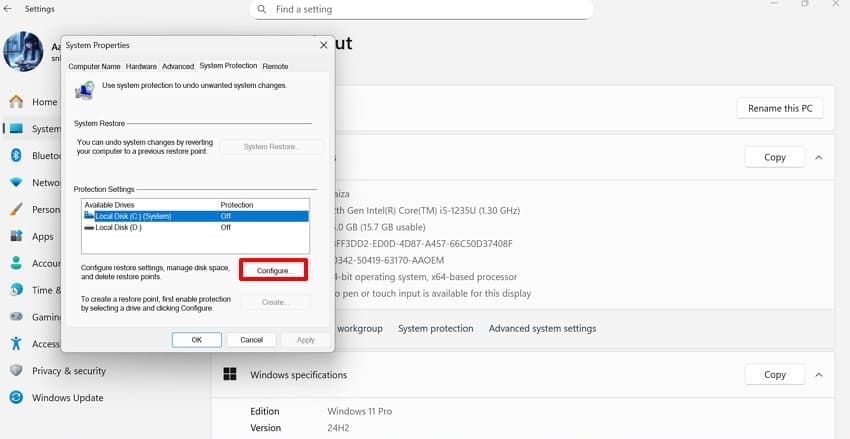This screenshot has height=439, width=850.
Task: Copy the Windows specifications
Action: 775,375
